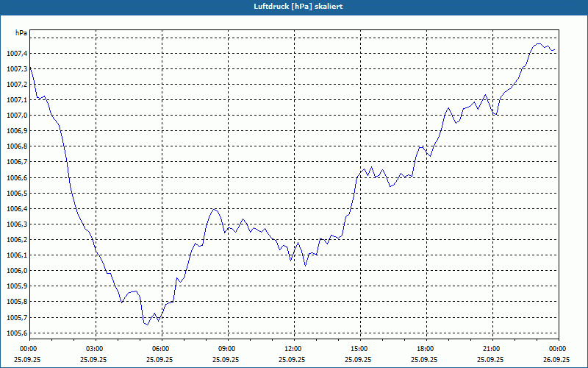Click the 1007,2 y-axis label
Viewport: 588px width, 368px height.
point(17,85)
